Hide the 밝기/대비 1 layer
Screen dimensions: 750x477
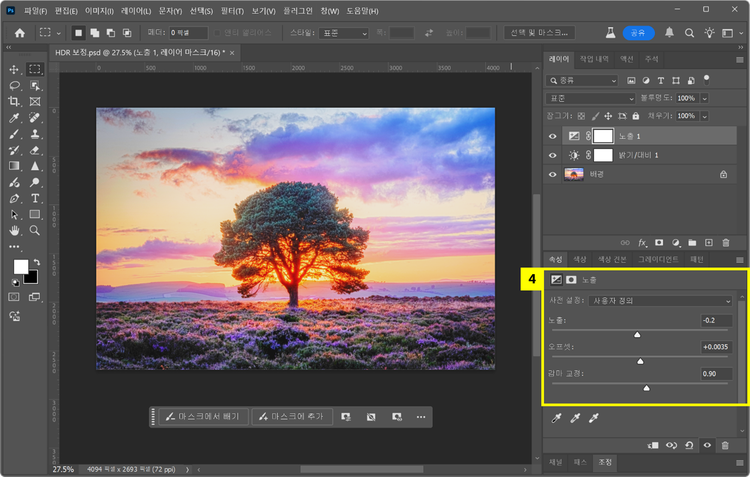(554, 155)
